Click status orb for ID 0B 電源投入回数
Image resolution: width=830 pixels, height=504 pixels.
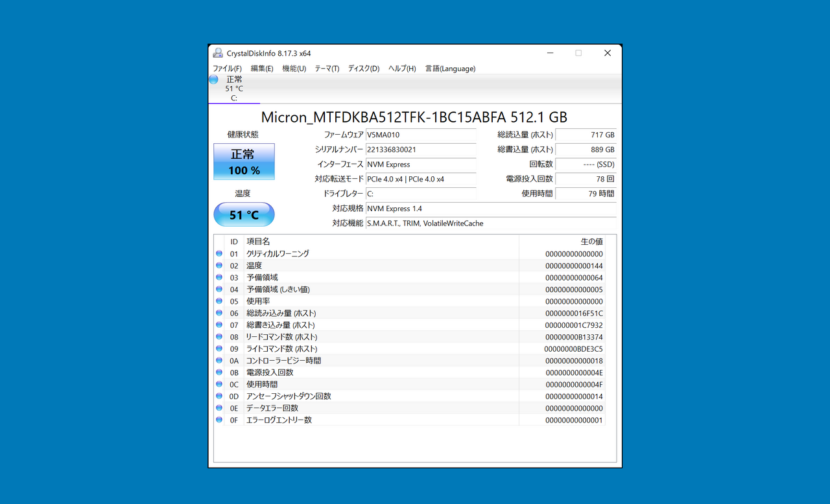pos(219,372)
